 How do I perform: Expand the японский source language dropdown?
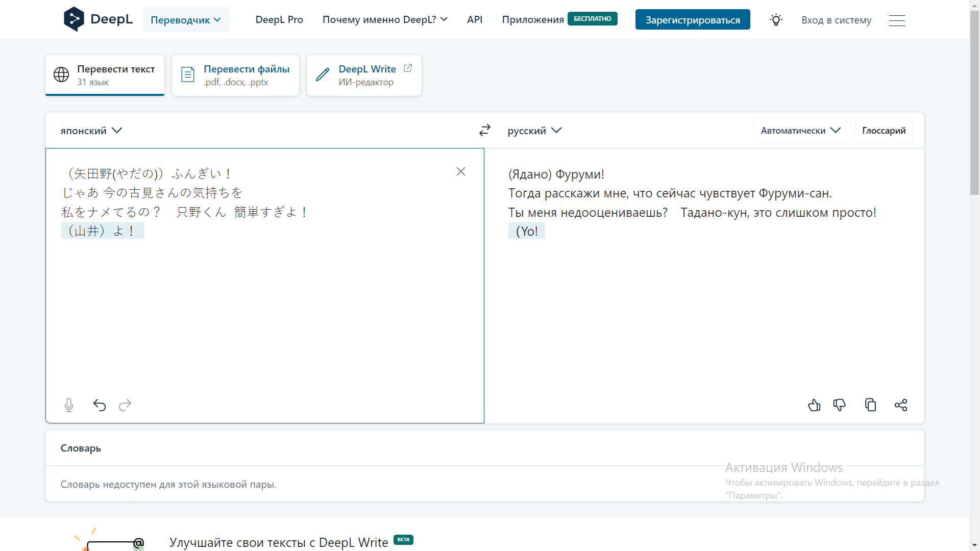[x=91, y=131]
